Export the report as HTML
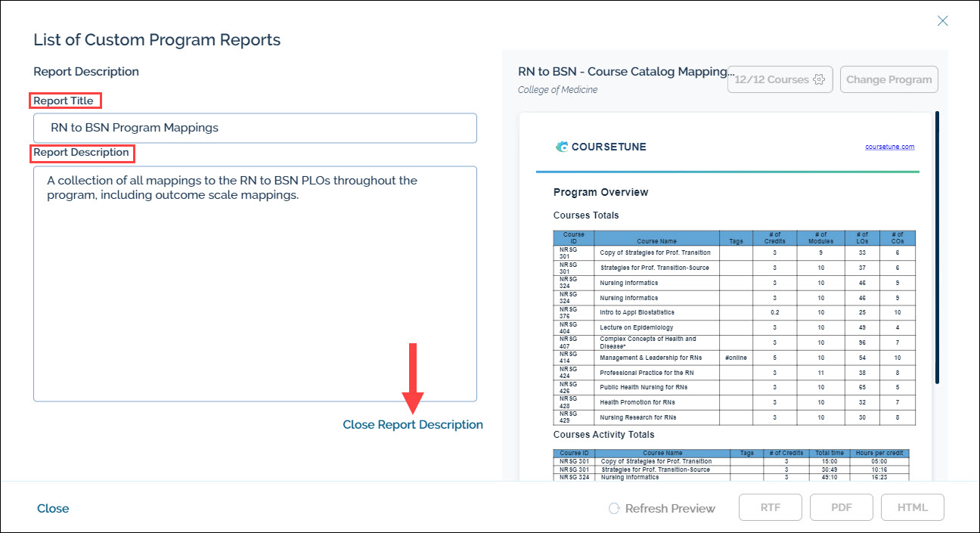Screen dimensions: 980x533 click(912, 508)
